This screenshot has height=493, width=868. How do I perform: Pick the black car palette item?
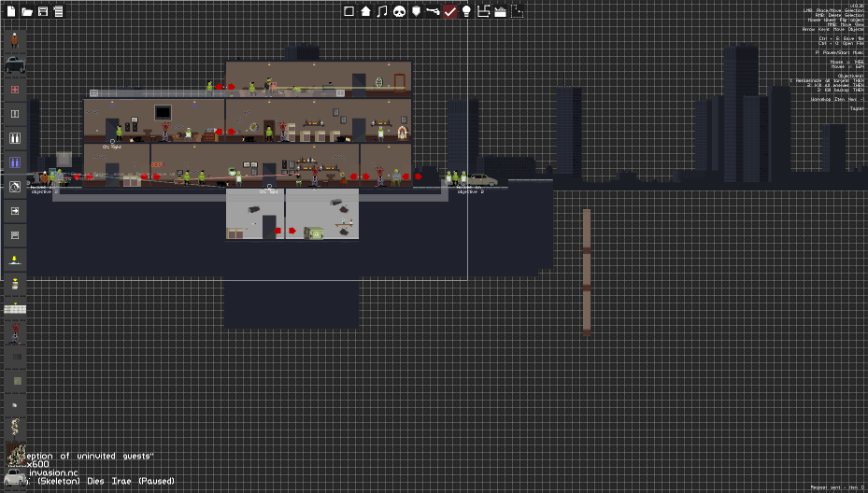15,64
